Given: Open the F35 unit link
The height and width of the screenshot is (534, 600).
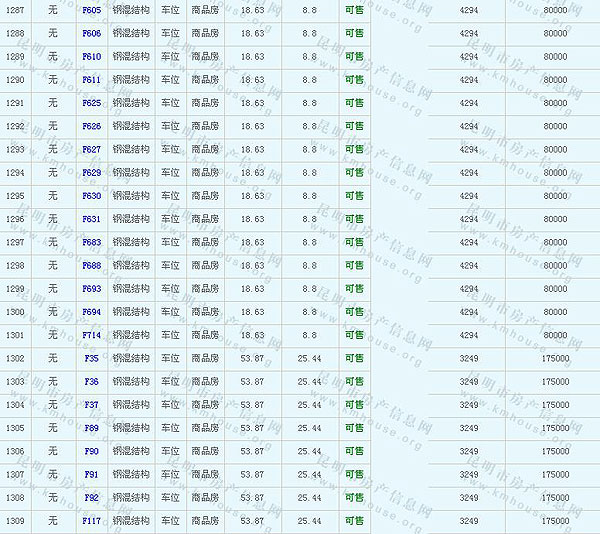Looking at the screenshot, I should [x=91, y=358].
